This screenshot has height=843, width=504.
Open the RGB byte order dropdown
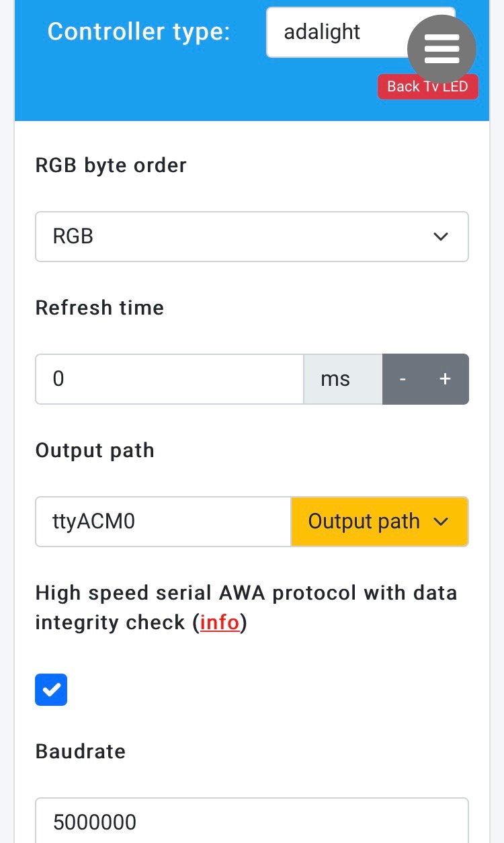251,237
